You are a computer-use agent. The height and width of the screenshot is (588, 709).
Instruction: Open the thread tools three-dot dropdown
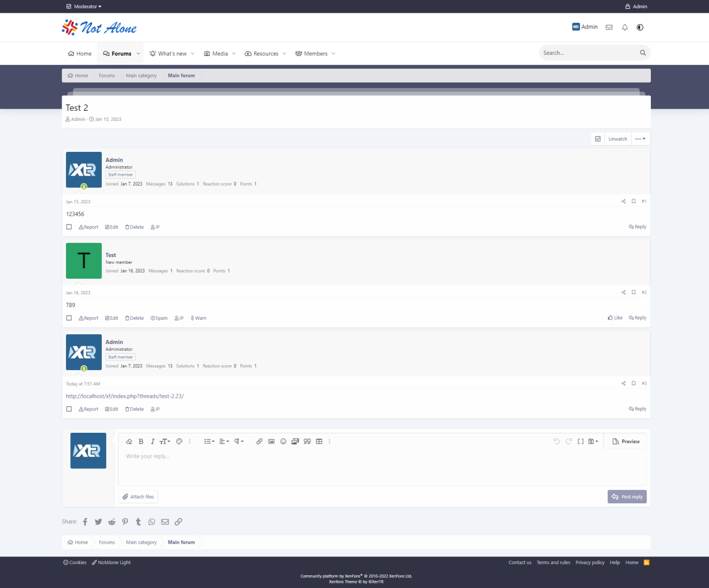(x=640, y=139)
